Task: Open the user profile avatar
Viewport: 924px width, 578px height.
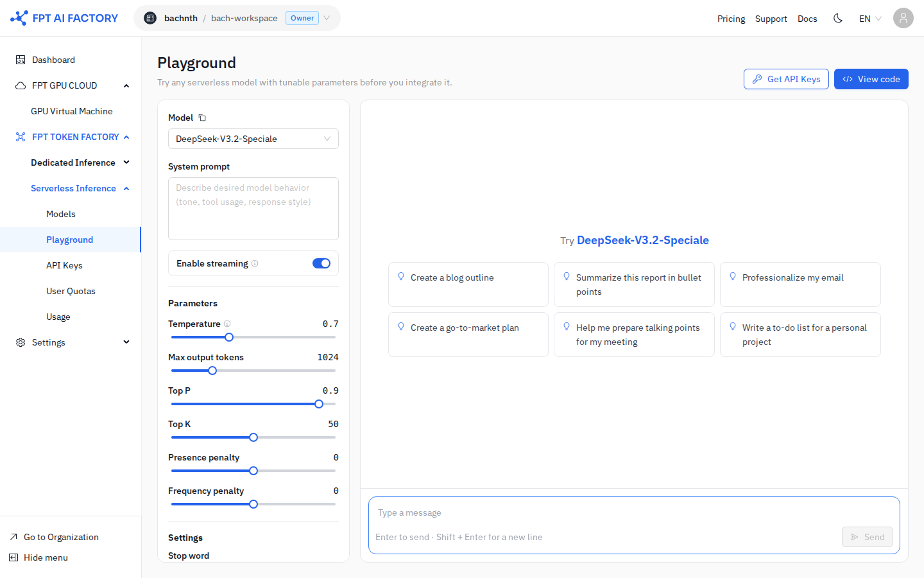Action: point(903,18)
